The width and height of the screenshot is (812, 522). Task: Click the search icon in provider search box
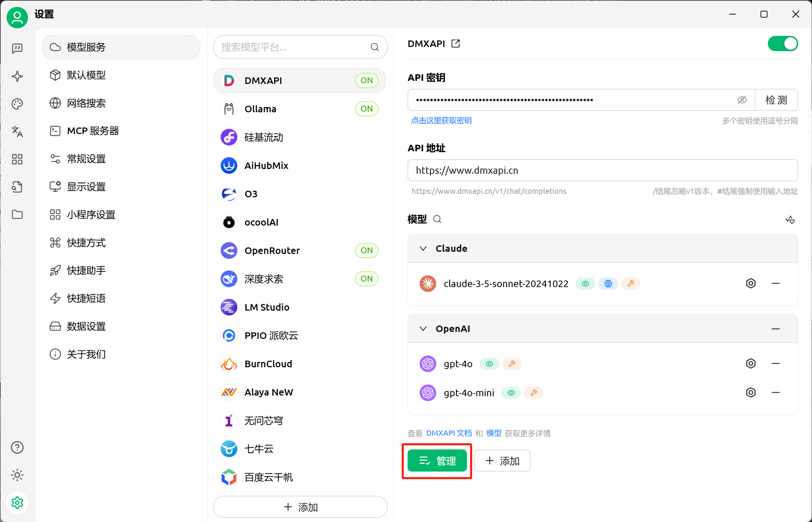click(375, 47)
